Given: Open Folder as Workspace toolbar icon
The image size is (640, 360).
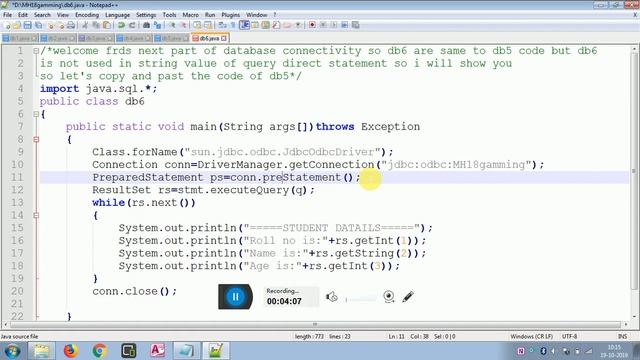Looking at the screenshot, I should tap(287, 25).
